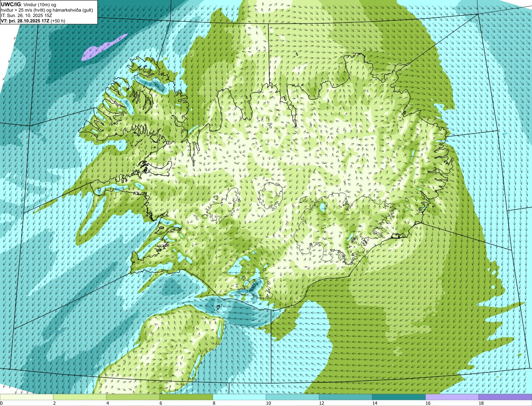The height and width of the screenshot is (406, 532).
Task: Click the pale yellow 0–2 m/s legend segment
Action: (27, 397)
